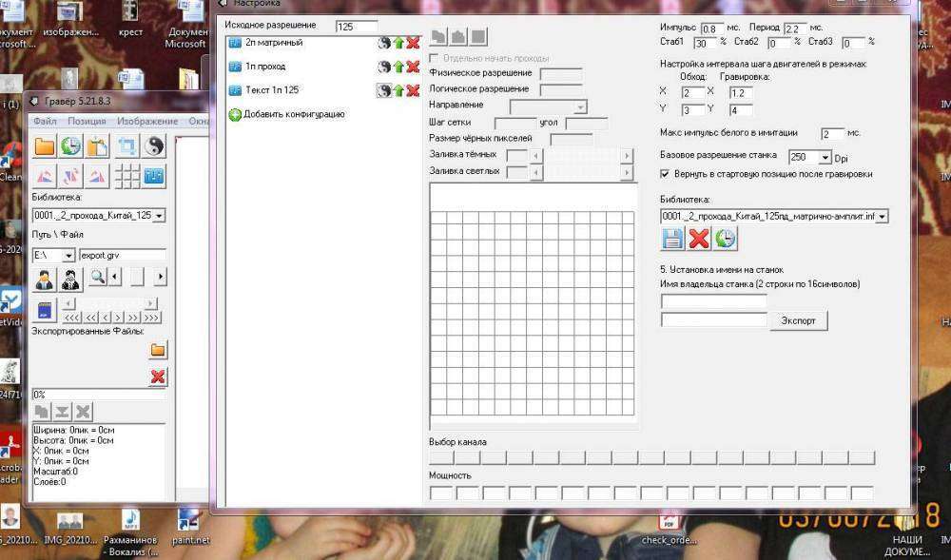This screenshot has height=560, width=951.
Task: Open paint.net desktop shortcut
Action: (x=189, y=524)
